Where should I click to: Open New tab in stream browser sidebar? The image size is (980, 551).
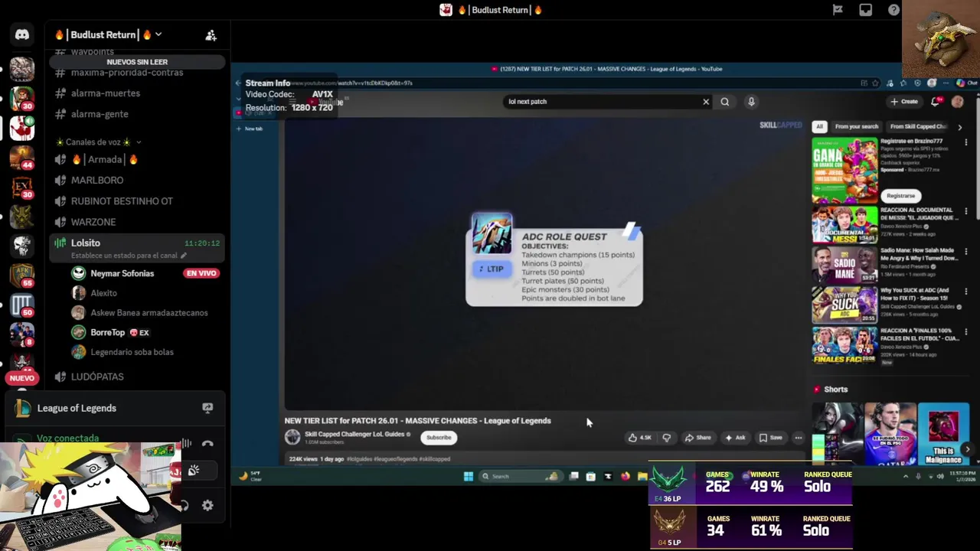[250, 129]
